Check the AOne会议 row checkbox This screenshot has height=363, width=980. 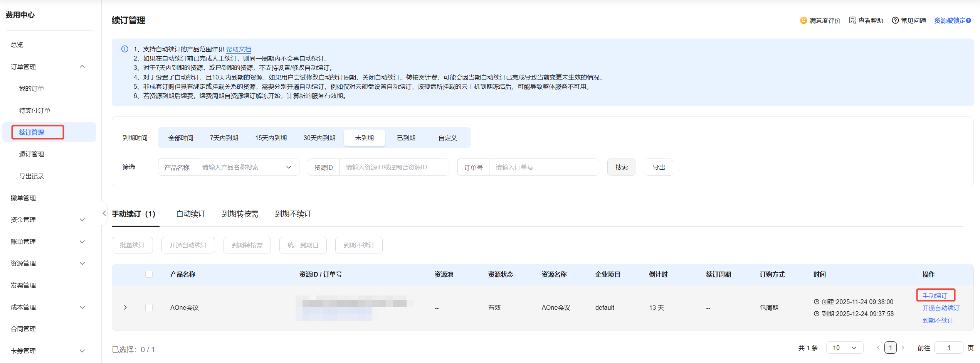(149, 307)
